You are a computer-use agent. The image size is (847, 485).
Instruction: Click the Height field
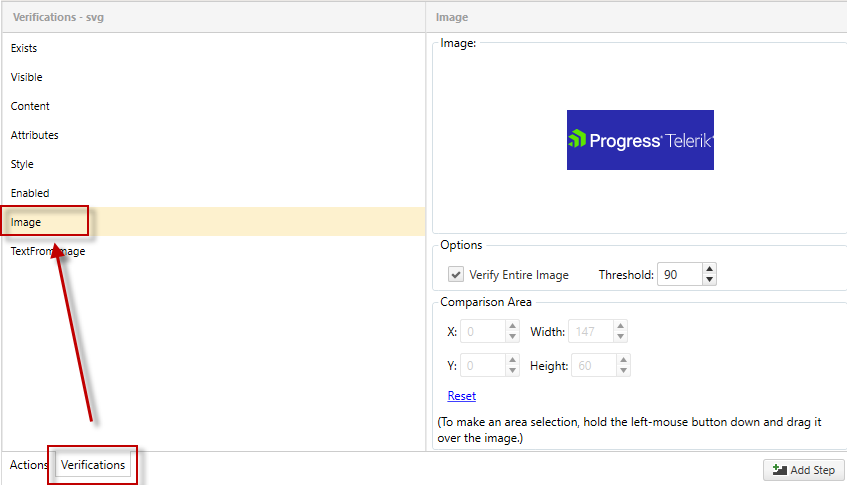[594, 365]
